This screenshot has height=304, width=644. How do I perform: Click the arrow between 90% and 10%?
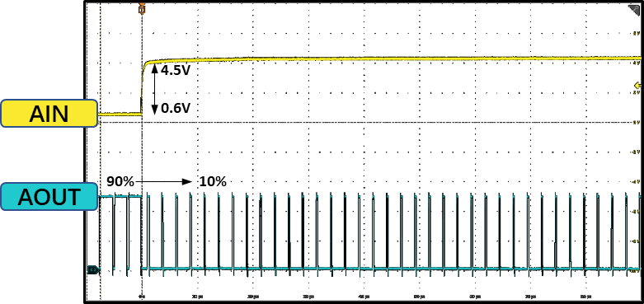point(164,181)
